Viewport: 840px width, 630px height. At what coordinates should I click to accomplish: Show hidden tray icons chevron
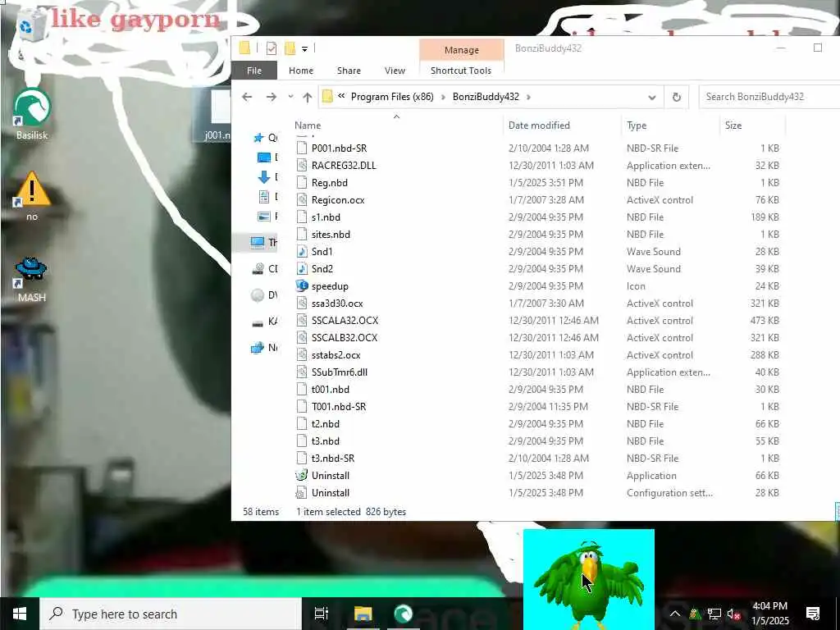pyautogui.click(x=675, y=614)
